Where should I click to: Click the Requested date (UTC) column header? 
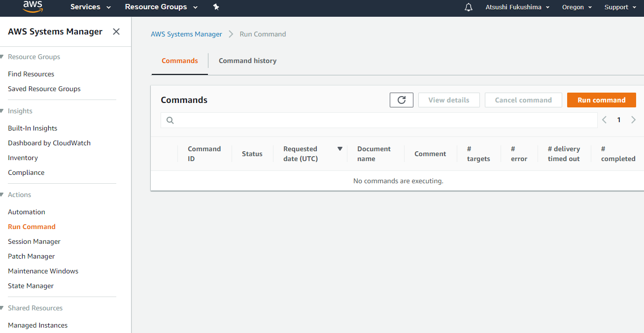pos(301,154)
